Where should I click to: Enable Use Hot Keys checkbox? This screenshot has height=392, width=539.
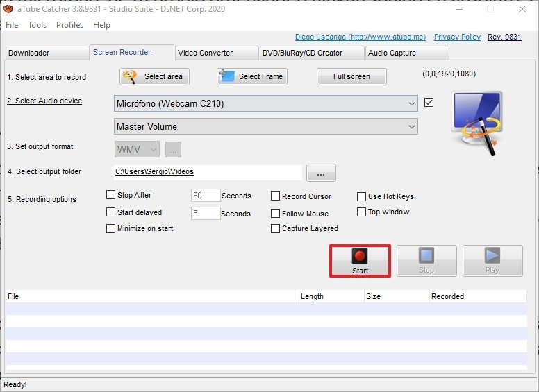[x=361, y=196]
